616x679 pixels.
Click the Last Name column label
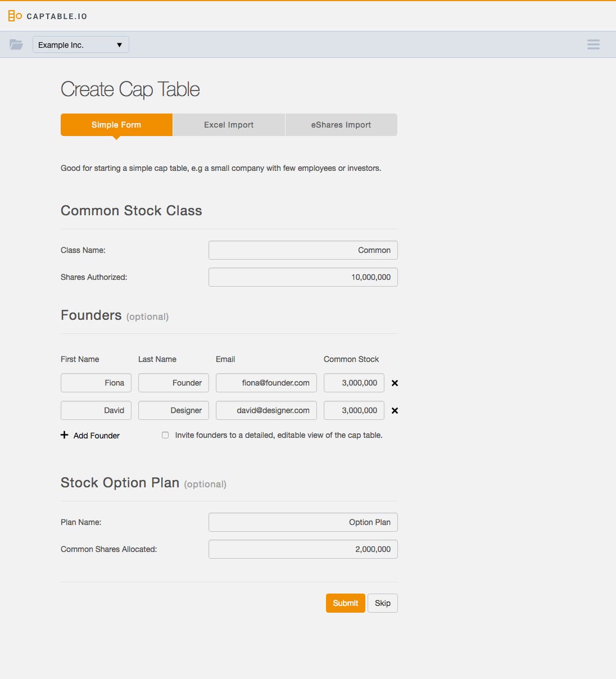(x=157, y=359)
